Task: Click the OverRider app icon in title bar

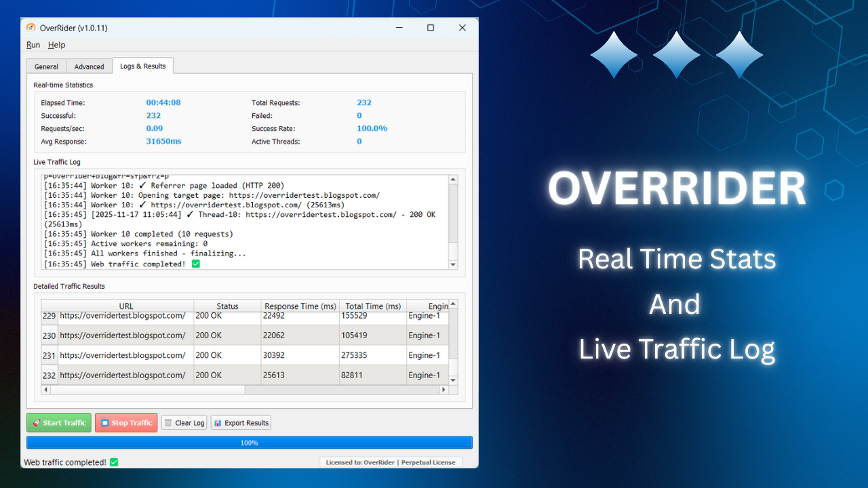Action: click(x=31, y=28)
